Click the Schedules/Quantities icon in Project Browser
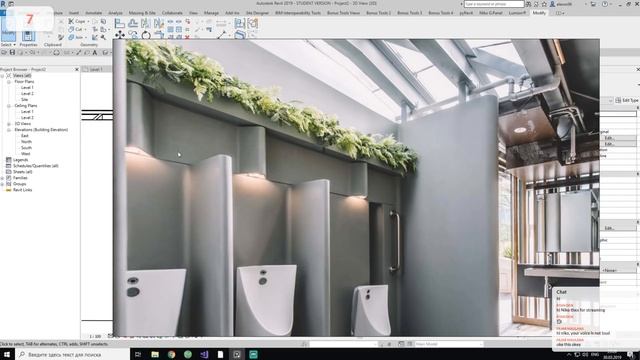The width and height of the screenshot is (640, 360). coord(9,166)
